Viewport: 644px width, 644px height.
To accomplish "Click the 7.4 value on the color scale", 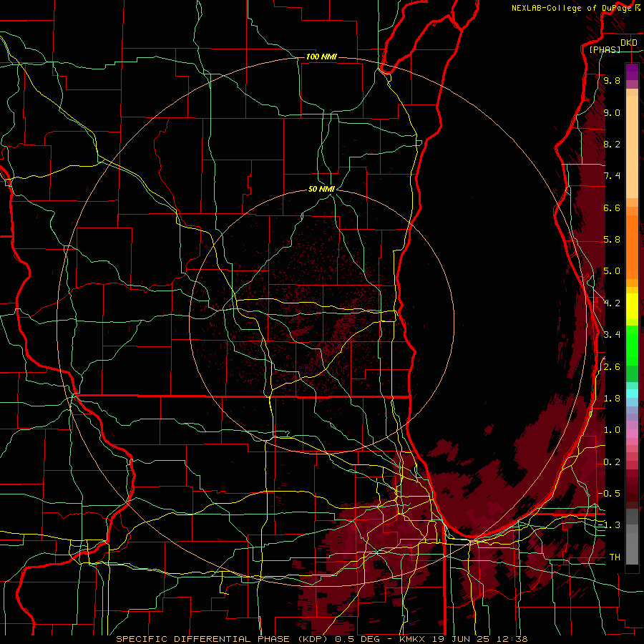I will point(612,176).
